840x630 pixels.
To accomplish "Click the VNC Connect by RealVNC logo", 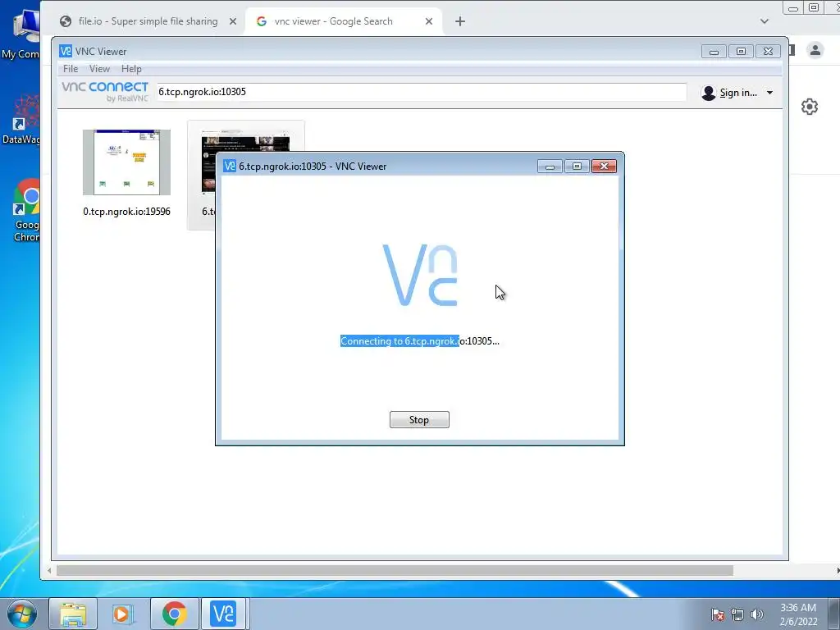I will coord(105,92).
